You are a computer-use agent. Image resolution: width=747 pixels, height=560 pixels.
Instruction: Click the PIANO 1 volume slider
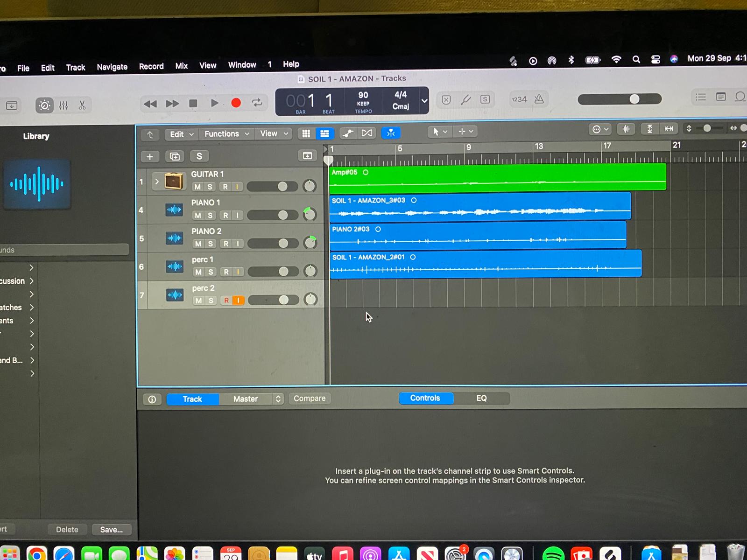(x=273, y=215)
